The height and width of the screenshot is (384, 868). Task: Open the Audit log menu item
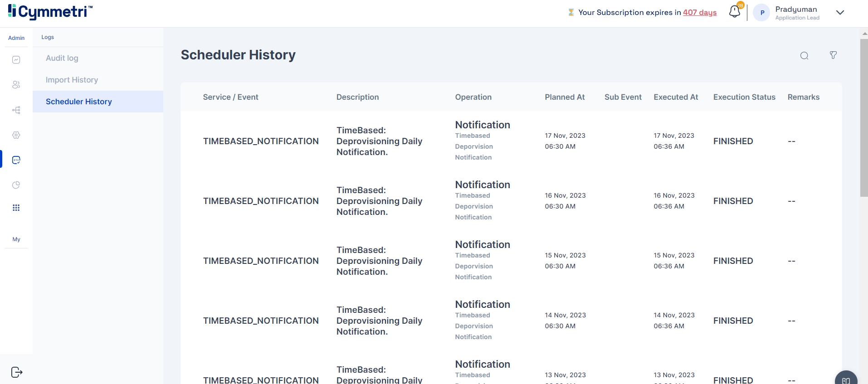pos(62,58)
